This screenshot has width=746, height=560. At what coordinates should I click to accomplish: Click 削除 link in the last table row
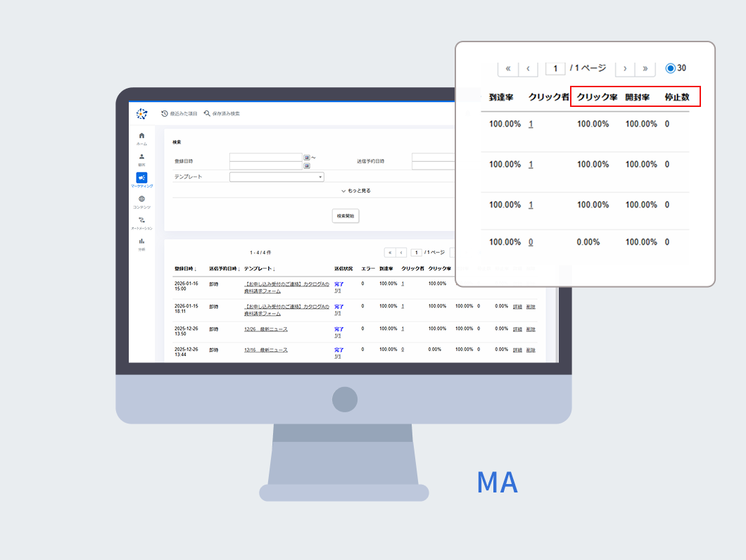point(531,350)
